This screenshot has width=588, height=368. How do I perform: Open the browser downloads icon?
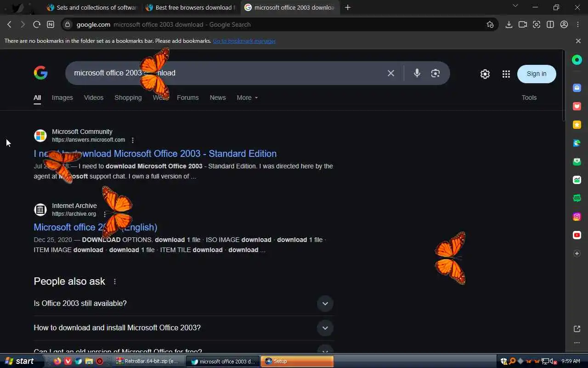tap(509, 24)
